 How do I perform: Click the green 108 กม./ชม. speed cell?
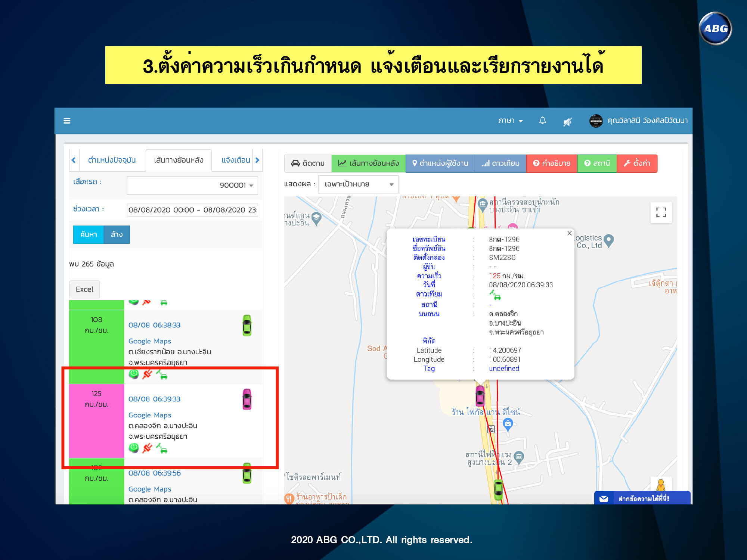point(96,347)
